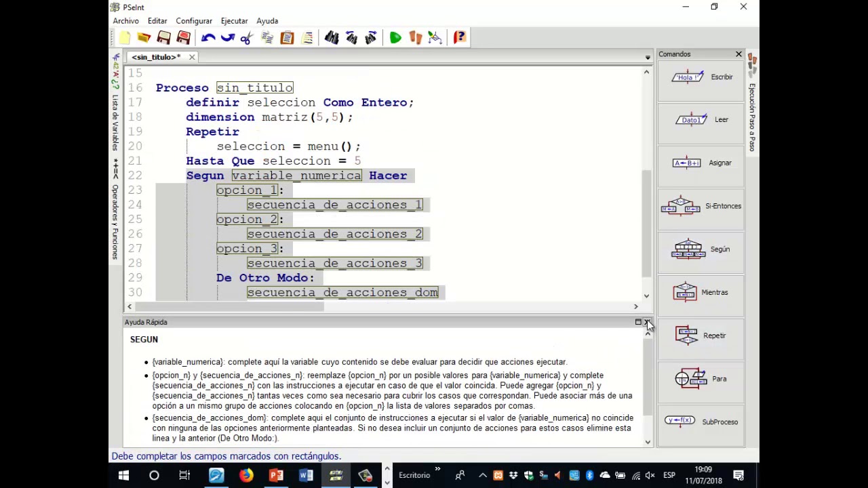Start step-by-step execution with footprints icon

(415, 37)
